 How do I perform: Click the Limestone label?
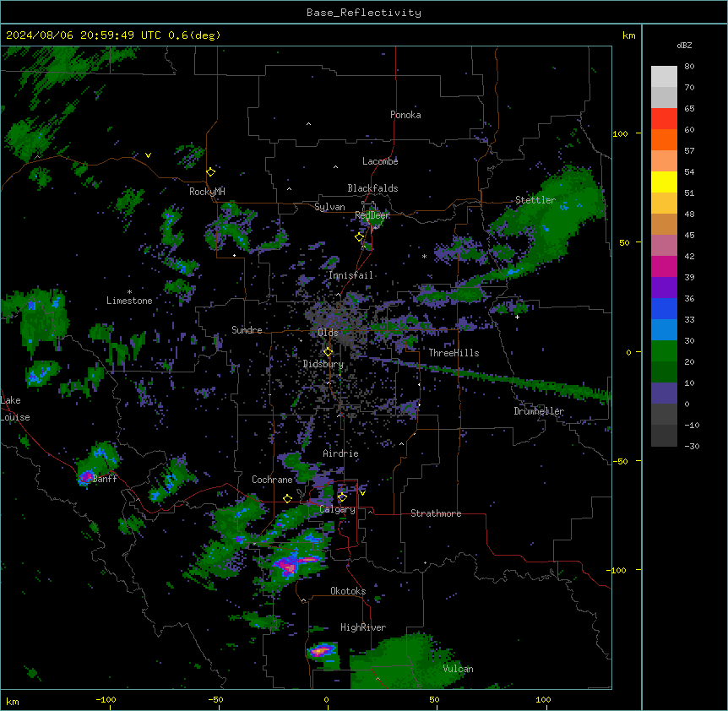[x=129, y=301]
